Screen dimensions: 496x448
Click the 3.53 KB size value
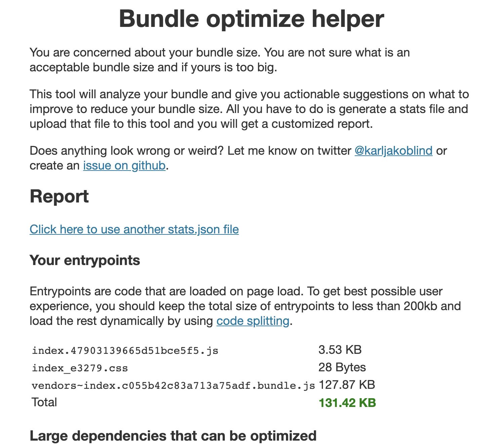[340, 350]
